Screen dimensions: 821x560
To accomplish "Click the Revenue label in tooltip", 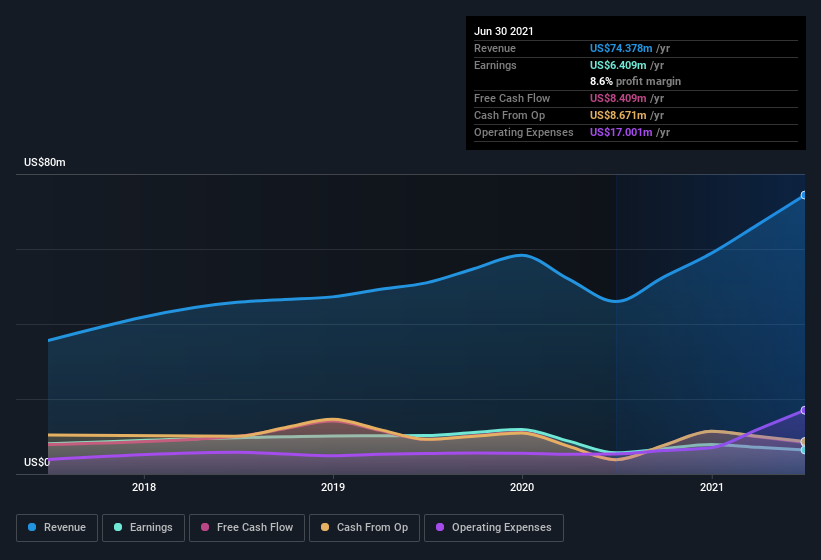I will pos(495,48).
